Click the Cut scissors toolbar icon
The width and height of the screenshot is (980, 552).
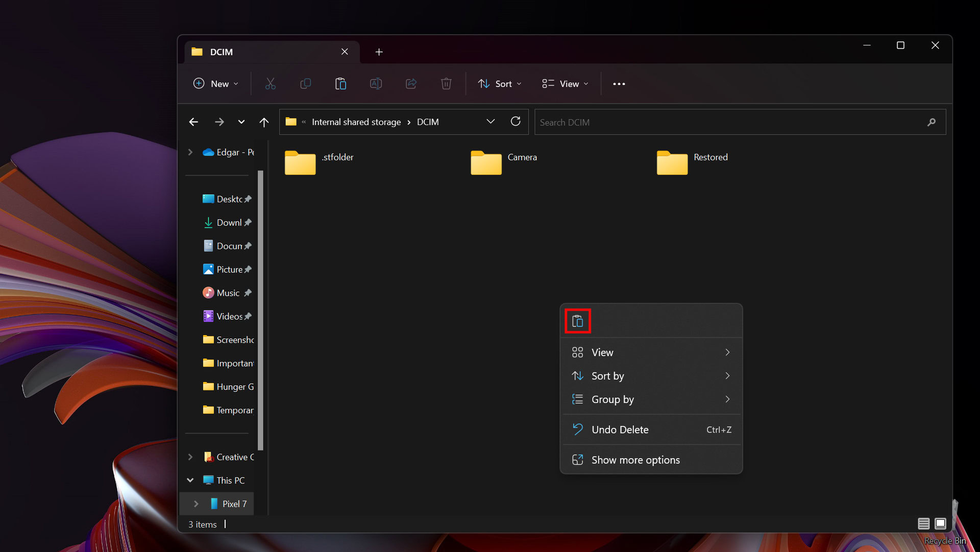coord(270,84)
